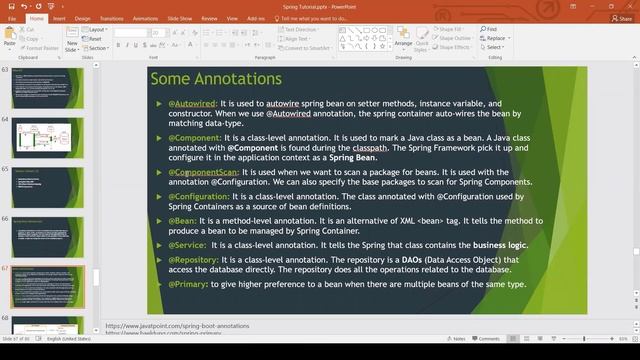This screenshot has height=360, width=640.
Task: Open font color picker
Action: click(191, 45)
